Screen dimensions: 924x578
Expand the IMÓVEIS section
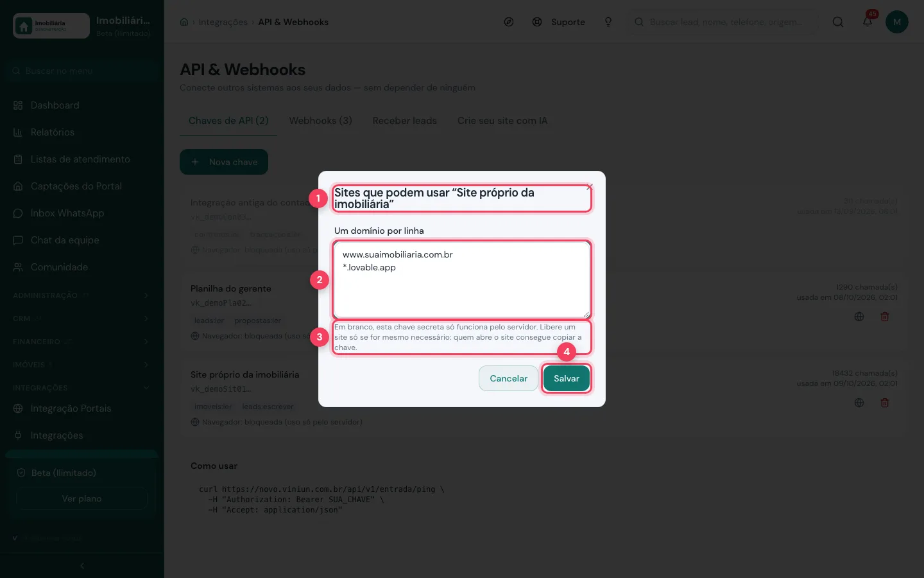click(81, 365)
